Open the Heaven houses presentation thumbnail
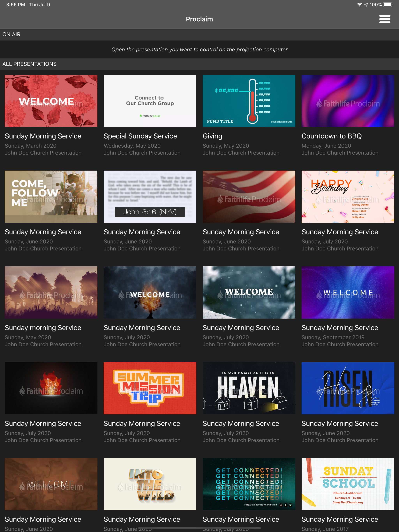This screenshot has height=532, width=399. click(249, 388)
